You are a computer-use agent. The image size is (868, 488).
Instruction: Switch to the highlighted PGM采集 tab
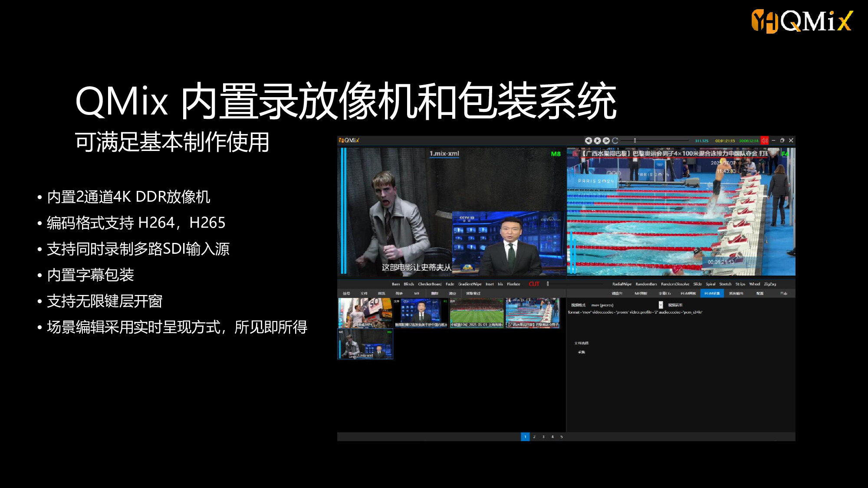[x=712, y=294]
